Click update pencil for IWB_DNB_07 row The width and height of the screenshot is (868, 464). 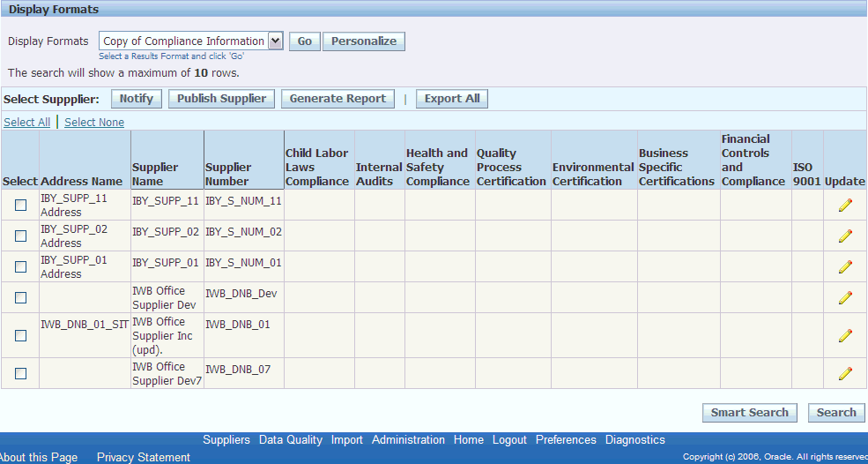coord(845,374)
